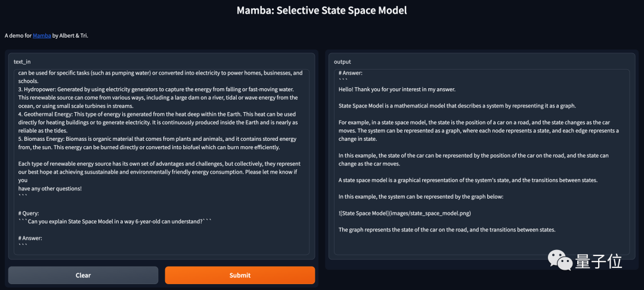Open the Mamba hyperlink in the description
The width and height of the screenshot is (644, 290).
tap(42, 36)
